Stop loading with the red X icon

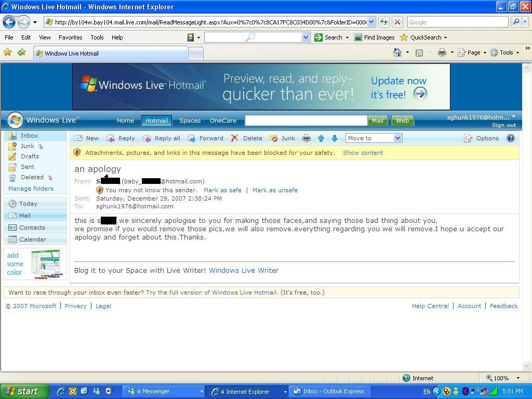[397, 22]
